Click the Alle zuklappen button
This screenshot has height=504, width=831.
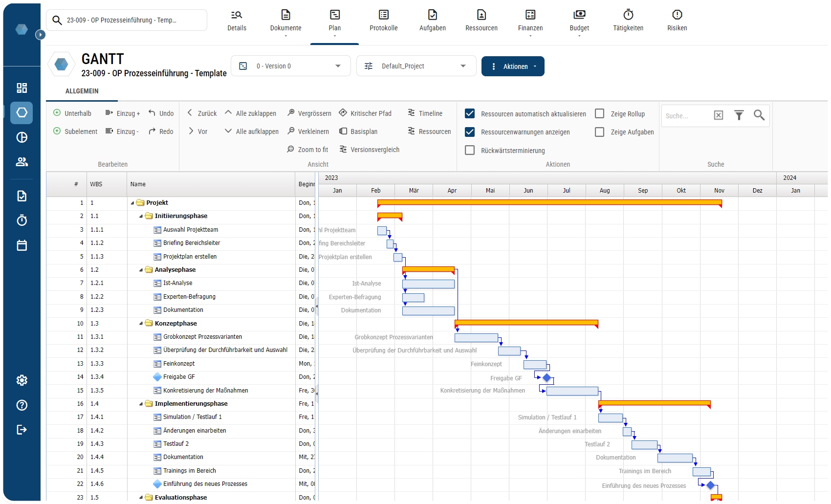pos(251,113)
